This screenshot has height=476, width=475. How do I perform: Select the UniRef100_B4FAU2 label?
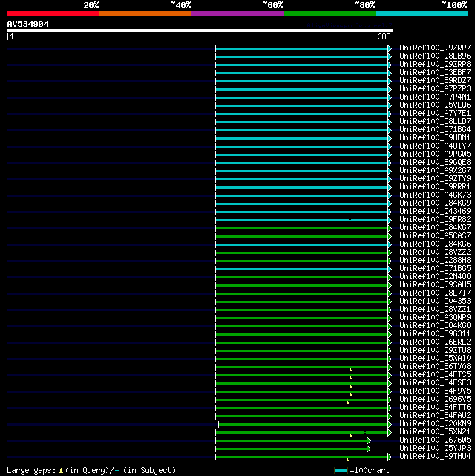tap(435, 416)
